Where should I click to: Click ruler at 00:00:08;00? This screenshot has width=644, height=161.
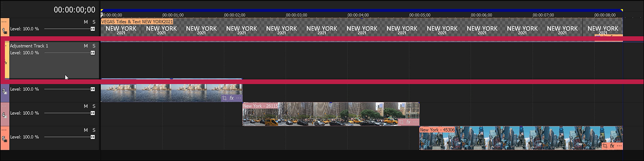pyautogui.click(x=605, y=15)
